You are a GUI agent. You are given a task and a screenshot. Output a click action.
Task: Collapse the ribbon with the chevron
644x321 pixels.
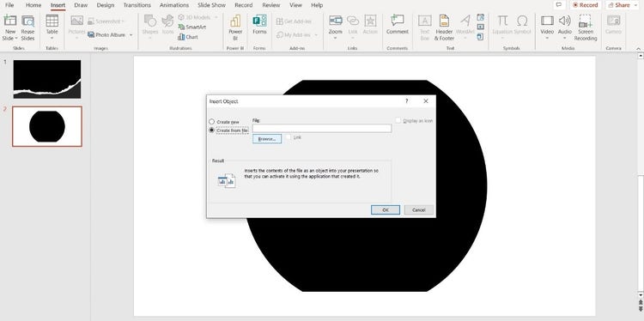coord(639,49)
